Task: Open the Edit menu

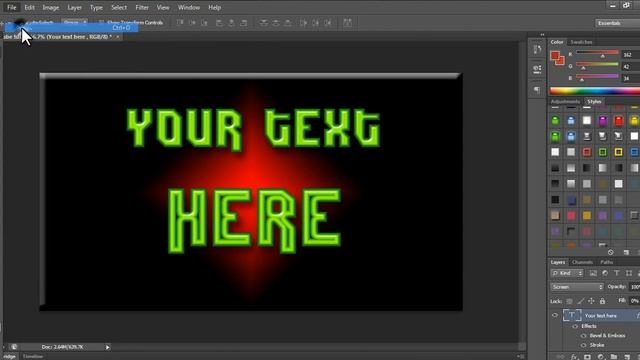Action: click(29, 7)
